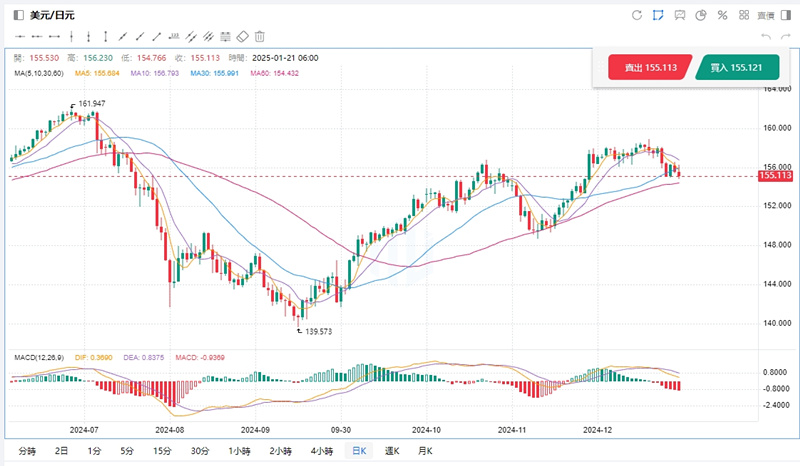This screenshot has width=800, height=466.
Task: Toggle the blue drawing tools icon
Action: click(659, 15)
